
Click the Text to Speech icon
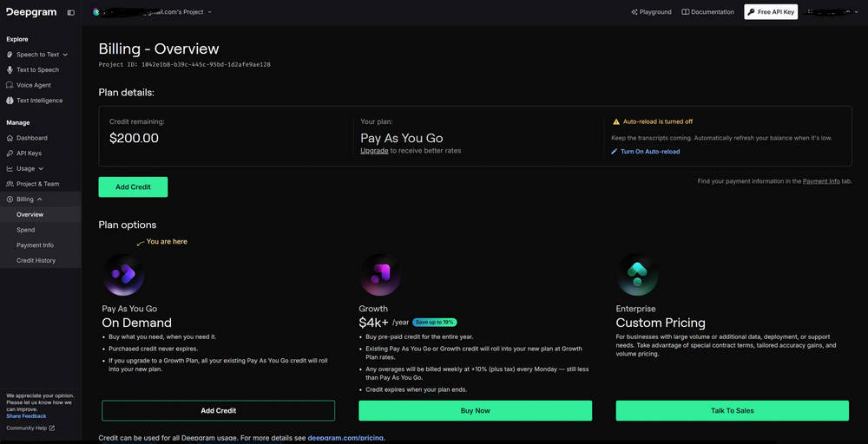click(x=10, y=69)
